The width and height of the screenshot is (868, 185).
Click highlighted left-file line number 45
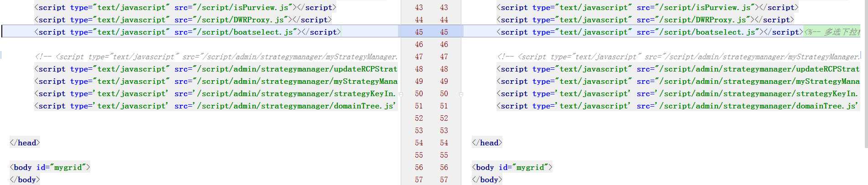[419, 32]
